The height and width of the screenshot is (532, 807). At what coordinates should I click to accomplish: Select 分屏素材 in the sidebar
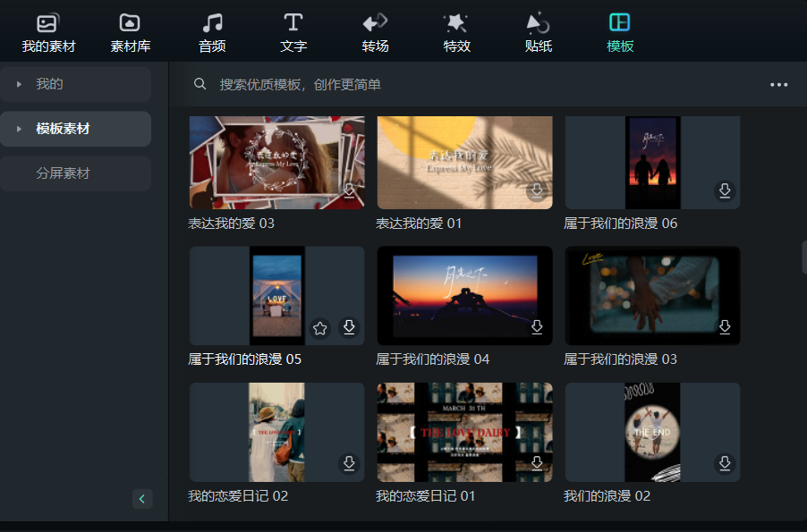(x=64, y=173)
